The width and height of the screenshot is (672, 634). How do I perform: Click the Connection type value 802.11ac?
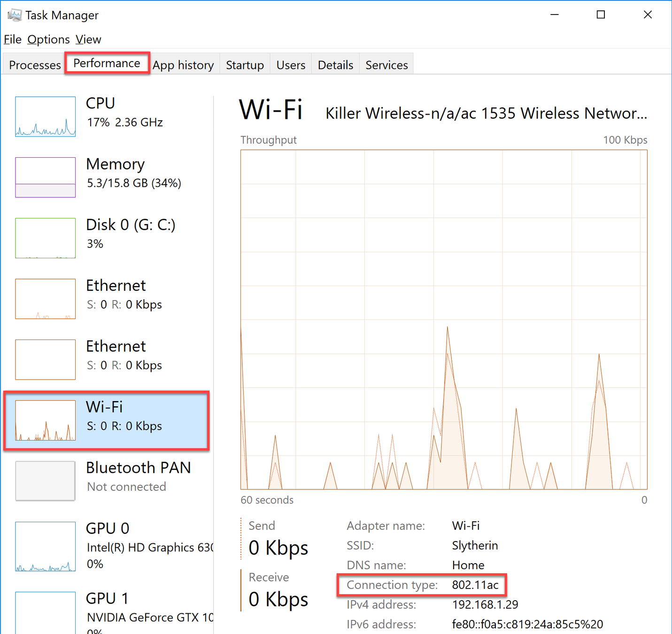coord(475,585)
